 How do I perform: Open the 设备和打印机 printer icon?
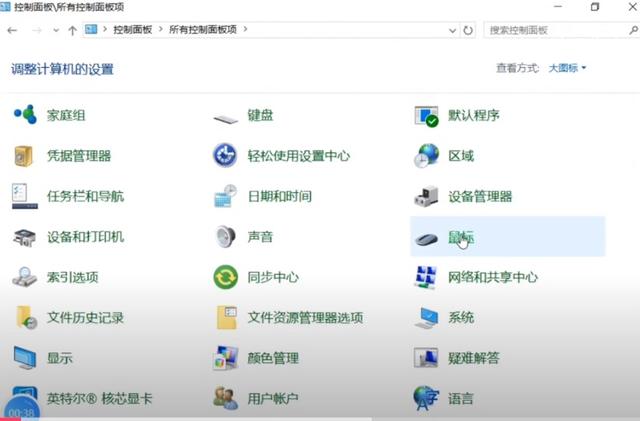(24, 237)
